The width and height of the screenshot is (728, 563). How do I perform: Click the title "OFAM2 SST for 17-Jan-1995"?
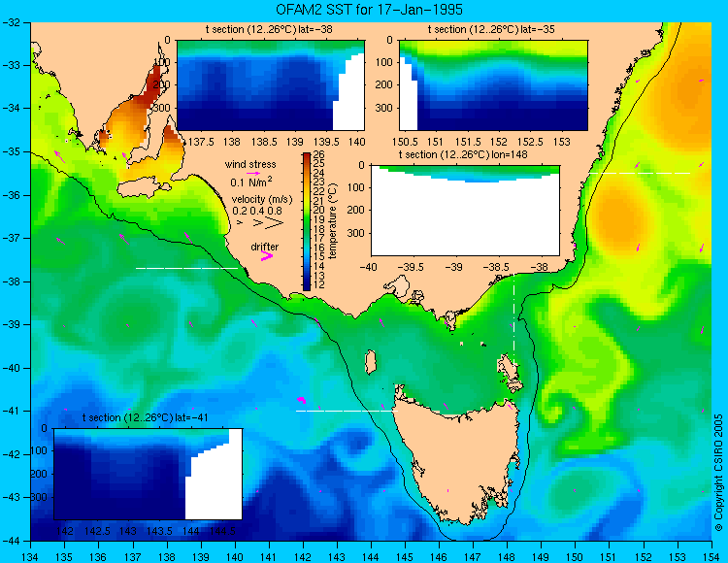pos(369,10)
